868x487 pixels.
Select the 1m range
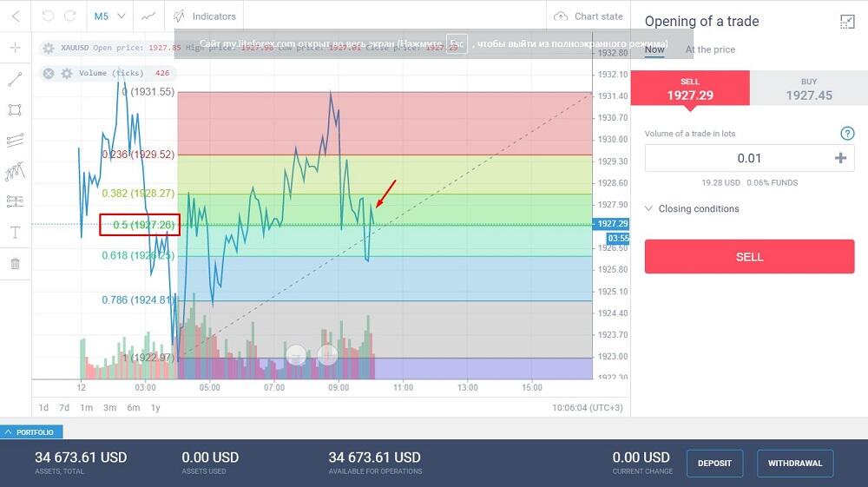86,407
